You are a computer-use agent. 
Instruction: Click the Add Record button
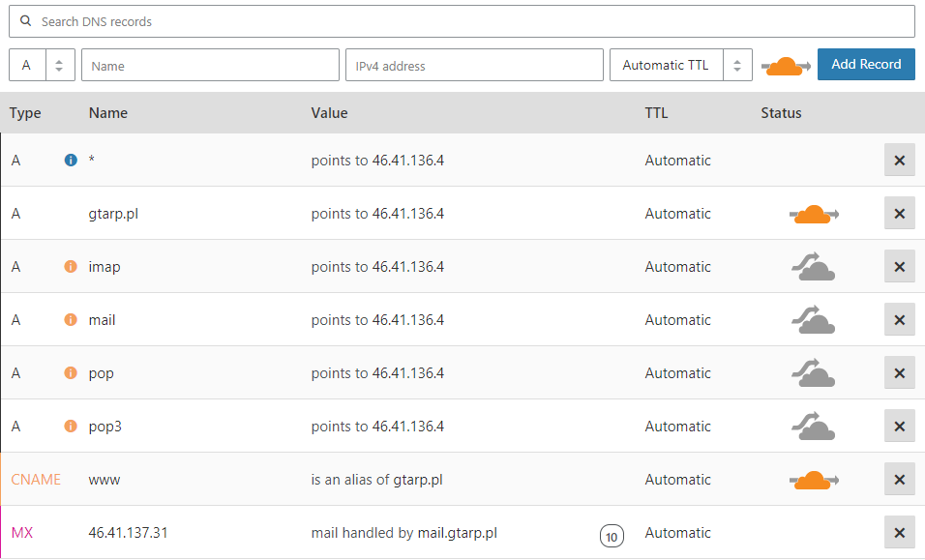(866, 64)
